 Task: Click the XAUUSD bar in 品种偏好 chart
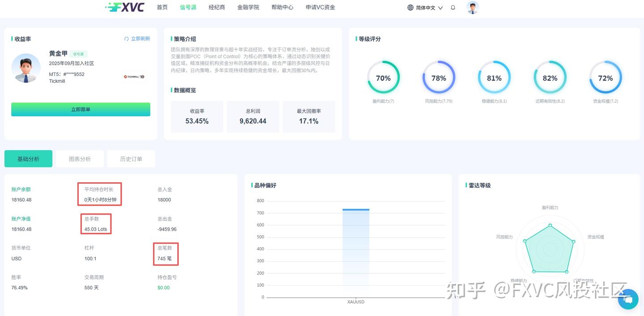click(x=356, y=253)
